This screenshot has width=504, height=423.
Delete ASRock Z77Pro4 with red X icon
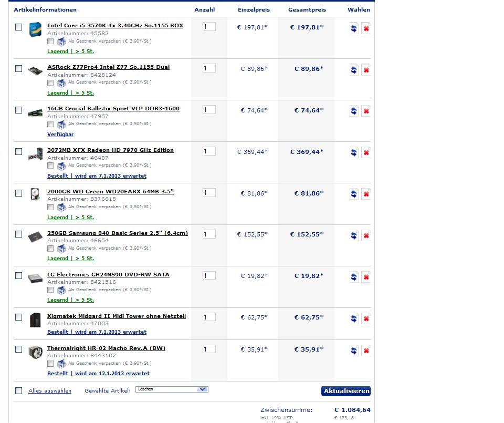point(366,70)
